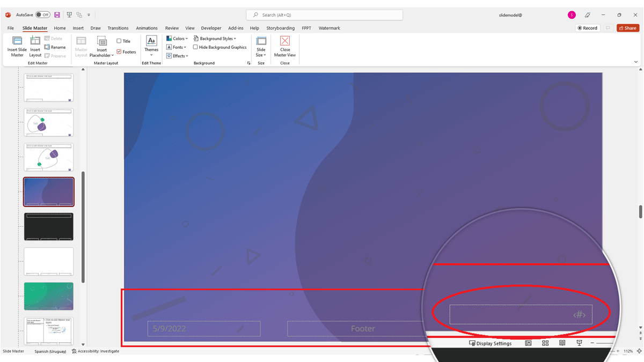Open the Watermark tab
Image resolution: width=644 pixels, height=362 pixels.
(x=329, y=28)
